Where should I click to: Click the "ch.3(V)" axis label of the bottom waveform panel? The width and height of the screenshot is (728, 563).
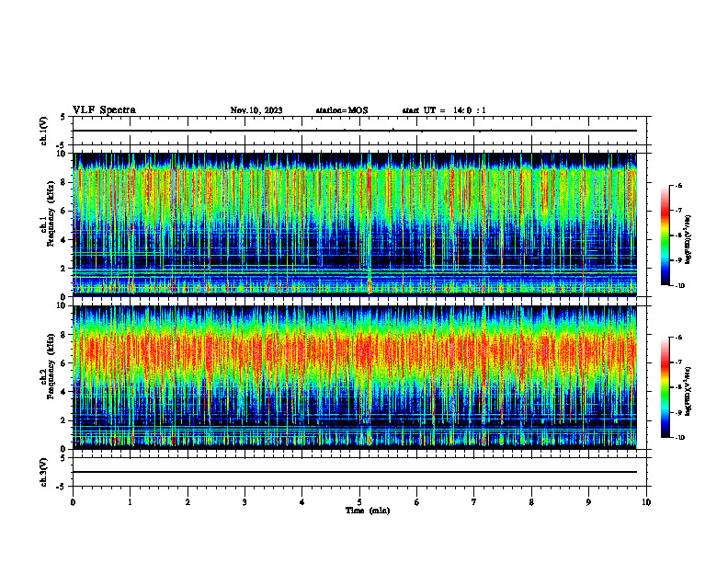[x=44, y=472]
